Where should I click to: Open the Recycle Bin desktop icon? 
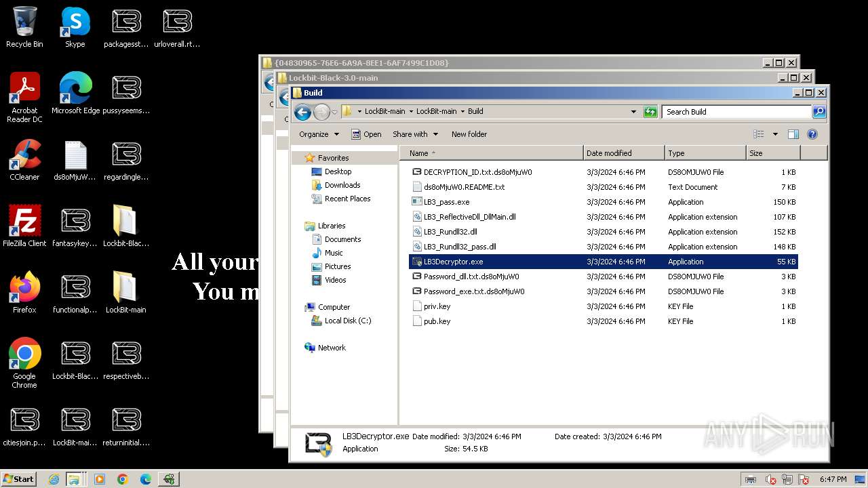[24, 27]
